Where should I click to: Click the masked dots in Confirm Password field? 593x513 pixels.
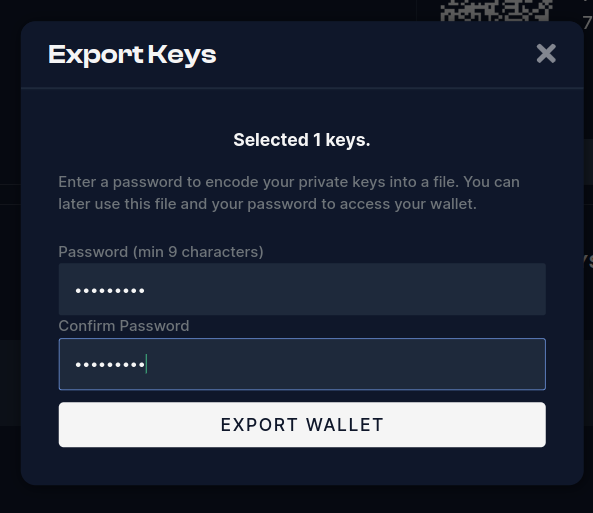[x=110, y=365]
